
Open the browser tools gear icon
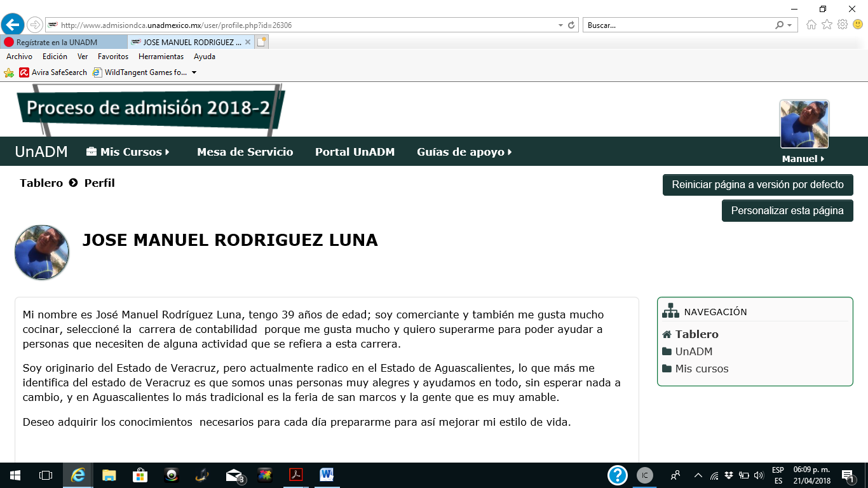tap(843, 25)
